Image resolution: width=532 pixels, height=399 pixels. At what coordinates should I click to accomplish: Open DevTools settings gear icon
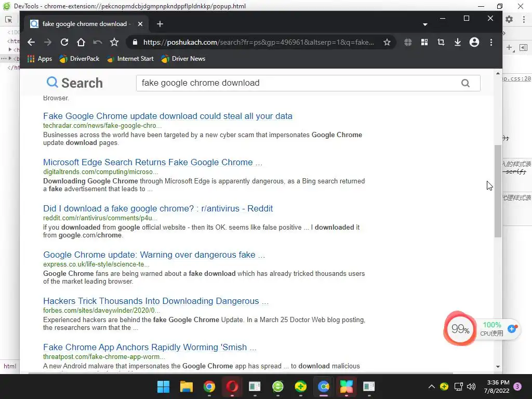pos(509,19)
